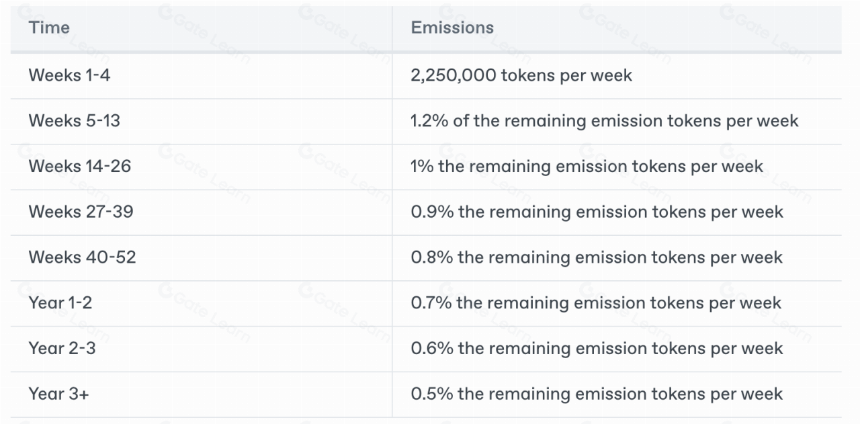The width and height of the screenshot is (860, 424).
Task: Select the Weeks 1-4 cell
Action: point(69,75)
